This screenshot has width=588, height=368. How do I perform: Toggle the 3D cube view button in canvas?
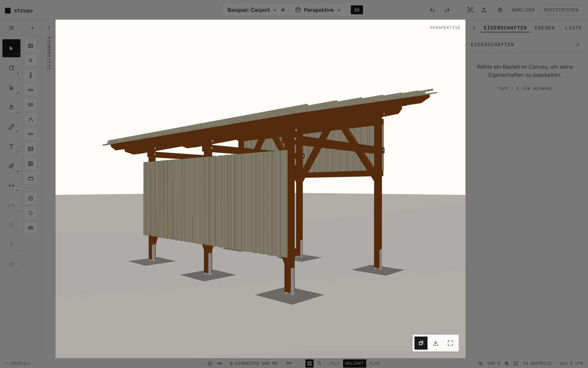(421, 343)
